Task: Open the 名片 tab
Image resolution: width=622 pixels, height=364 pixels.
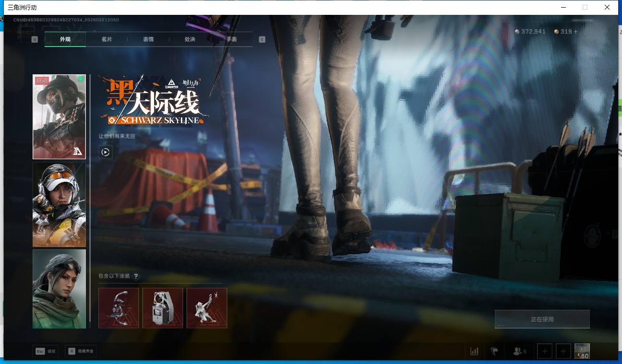Action: click(x=107, y=39)
